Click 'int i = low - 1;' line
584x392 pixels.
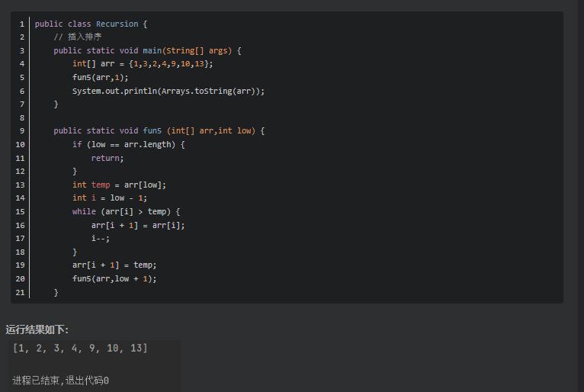[x=110, y=198]
